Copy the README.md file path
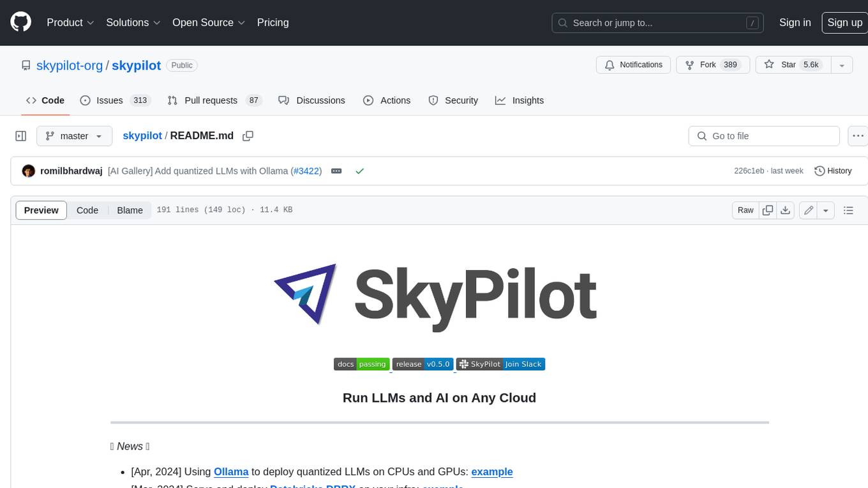The width and height of the screenshot is (868, 488). [248, 136]
